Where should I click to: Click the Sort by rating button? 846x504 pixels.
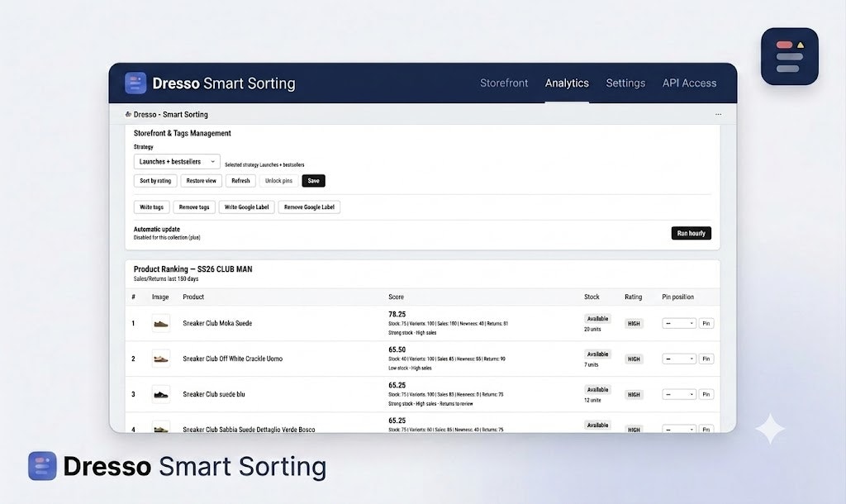pyautogui.click(x=155, y=181)
